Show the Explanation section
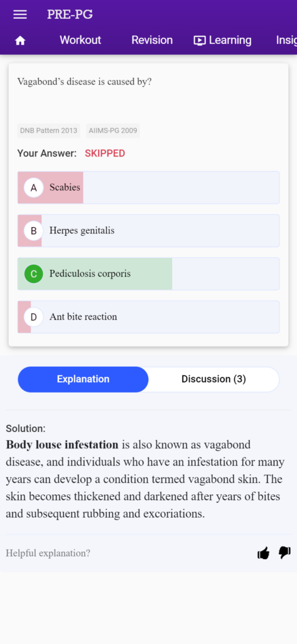This screenshot has width=297, height=644. pos(83,379)
